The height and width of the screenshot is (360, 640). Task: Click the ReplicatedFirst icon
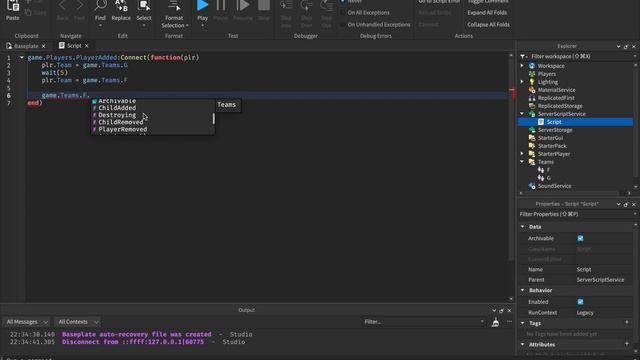tap(532, 98)
